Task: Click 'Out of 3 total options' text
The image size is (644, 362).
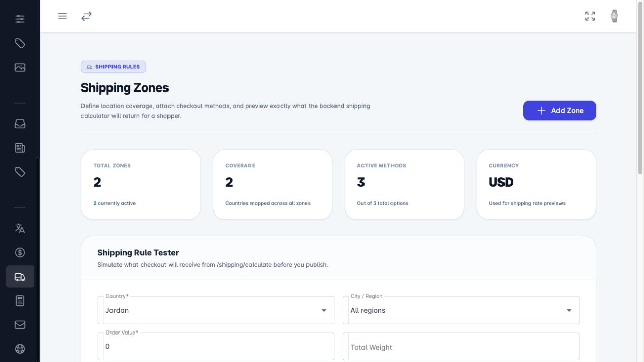Action: coord(382,203)
